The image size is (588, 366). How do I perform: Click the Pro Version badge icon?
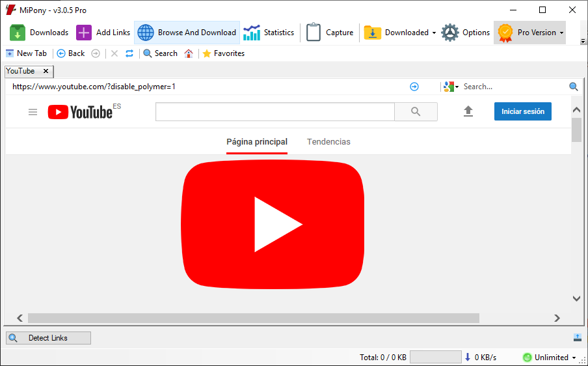point(505,33)
